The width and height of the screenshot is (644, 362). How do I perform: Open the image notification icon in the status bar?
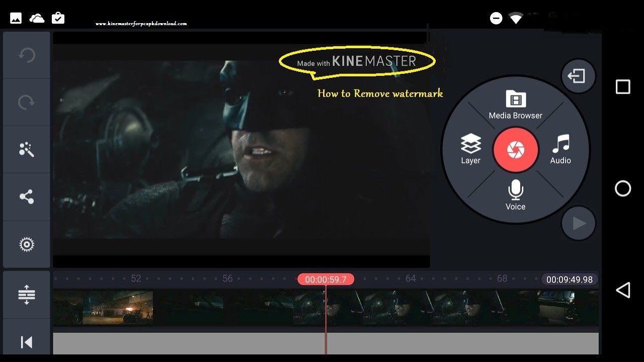click(x=16, y=19)
